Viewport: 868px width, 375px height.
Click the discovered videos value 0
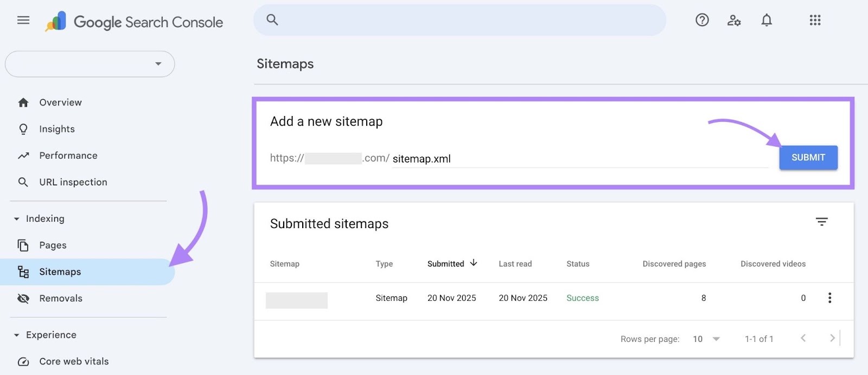click(803, 298)
